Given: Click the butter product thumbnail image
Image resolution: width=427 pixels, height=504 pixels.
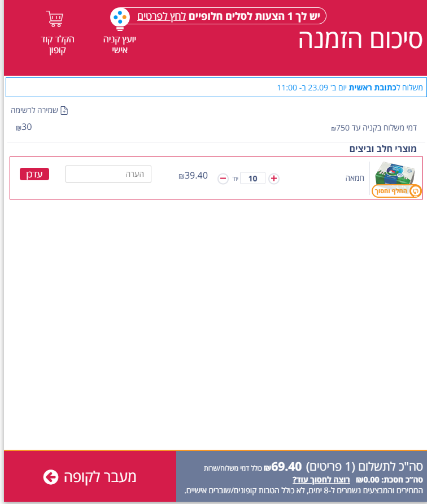Looking at the screenshot, I should pos(395,173).
